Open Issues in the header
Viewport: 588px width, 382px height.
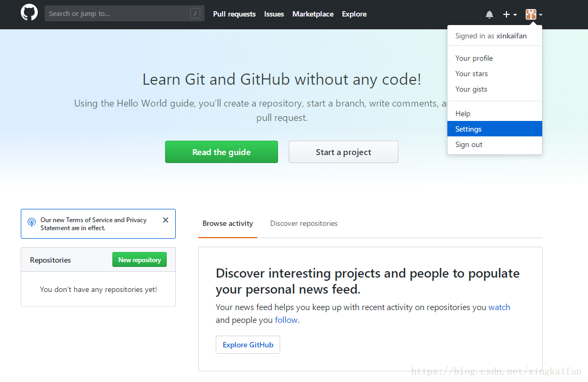[x=274, y=14]
